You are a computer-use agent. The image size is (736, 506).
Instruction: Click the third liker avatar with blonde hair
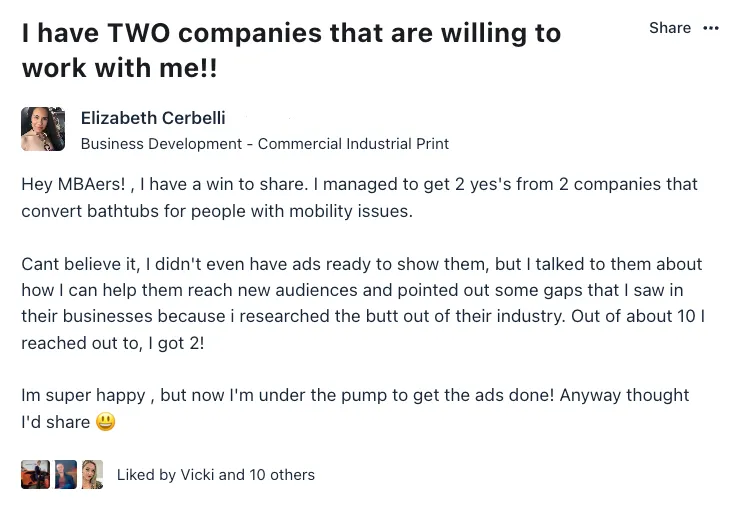[92, 474]
